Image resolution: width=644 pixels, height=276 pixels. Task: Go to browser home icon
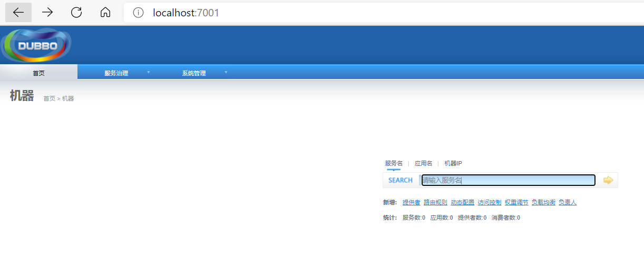tap(105, 13)
